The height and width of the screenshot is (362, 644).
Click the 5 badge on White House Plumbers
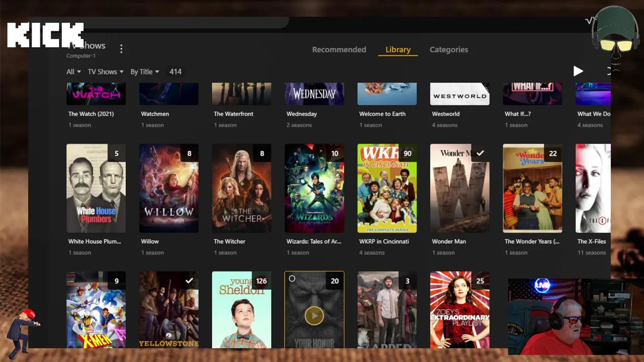pos(117,153)
